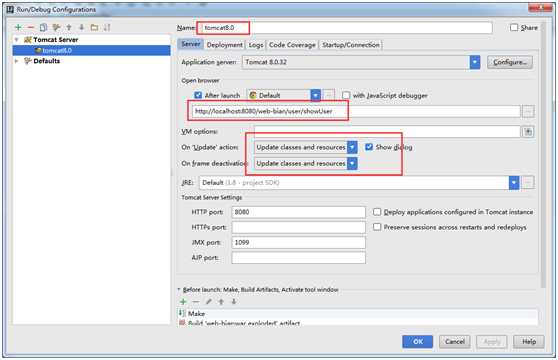Click the vertical scrollbar of the settings panel
The image size is (558, 360).
click(x=543, y=155)
